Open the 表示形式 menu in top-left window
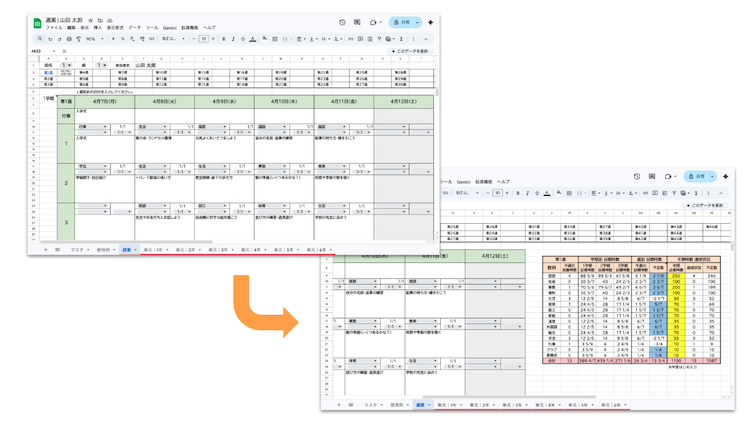This screenshot has height=421, width=750. point(115,28)
